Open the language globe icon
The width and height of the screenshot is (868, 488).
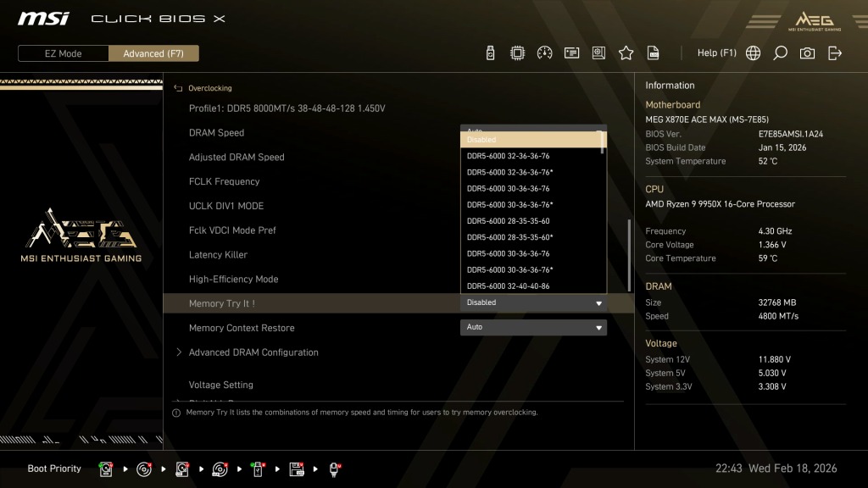click(x=753, y=53)
